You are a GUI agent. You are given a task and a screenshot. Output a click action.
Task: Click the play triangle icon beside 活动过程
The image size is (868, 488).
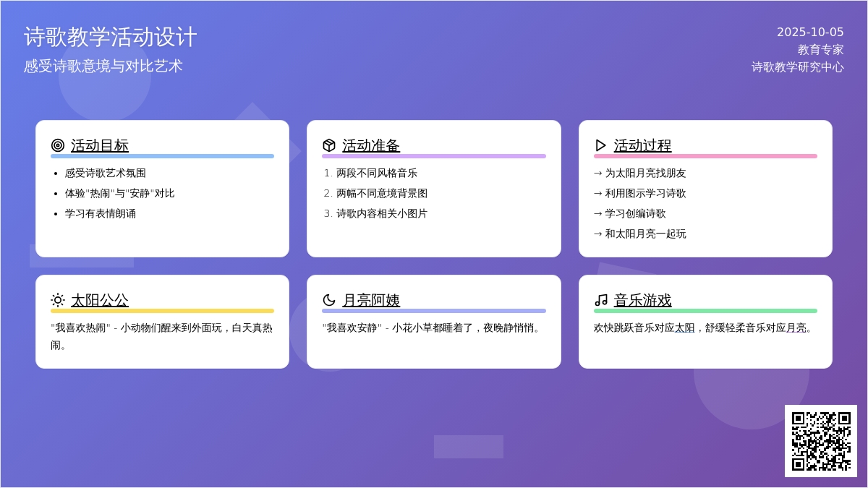[x=600, y=145]
